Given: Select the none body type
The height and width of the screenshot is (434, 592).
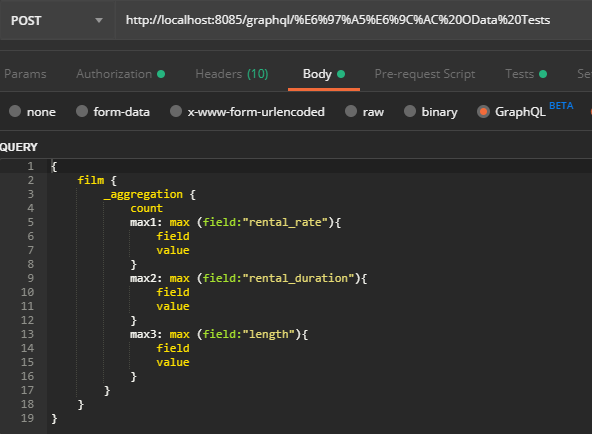Looking at the screenshot, I should [32, 112].
